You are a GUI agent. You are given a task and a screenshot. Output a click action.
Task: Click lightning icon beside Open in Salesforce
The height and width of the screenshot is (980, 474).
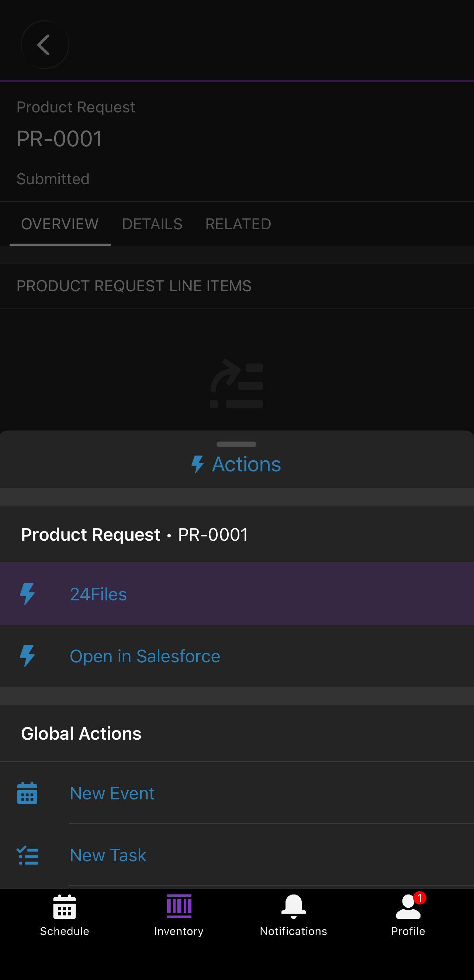tap(27, 656)
